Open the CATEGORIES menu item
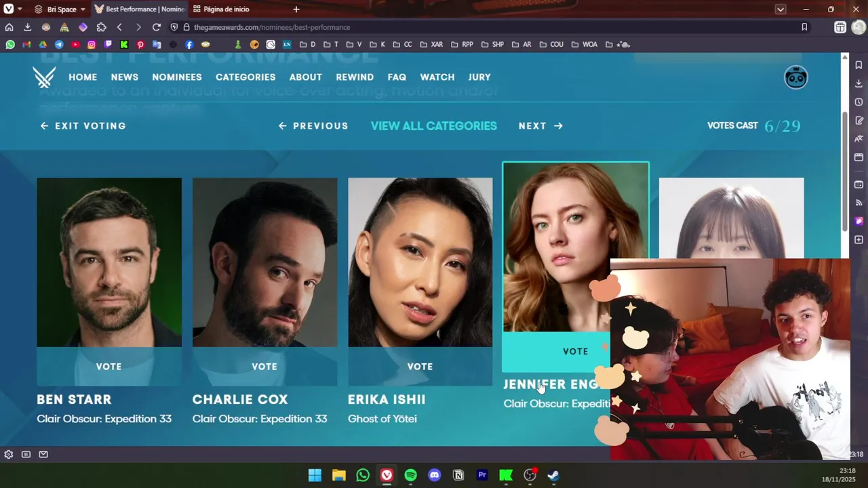 click(245, 77)
